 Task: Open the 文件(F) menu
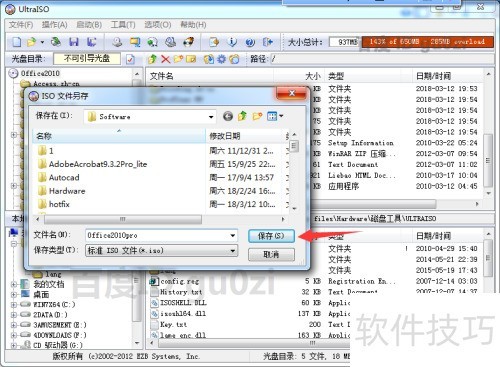tap(21, 25)
